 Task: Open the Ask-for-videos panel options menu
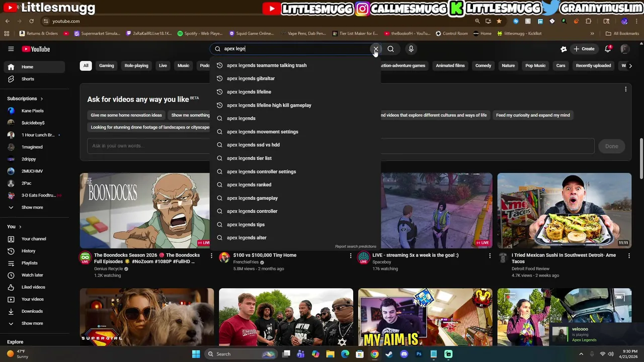tap(625, 89)
